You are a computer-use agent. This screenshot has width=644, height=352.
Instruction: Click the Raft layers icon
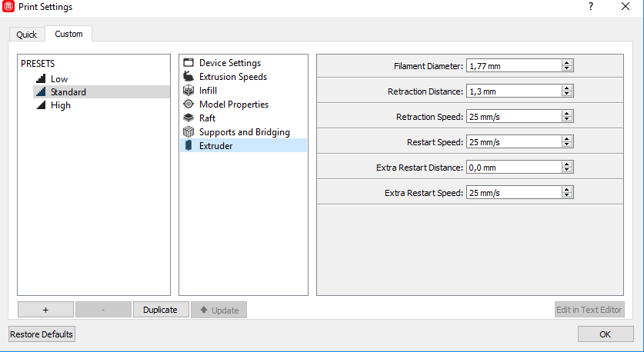(189, 118)
